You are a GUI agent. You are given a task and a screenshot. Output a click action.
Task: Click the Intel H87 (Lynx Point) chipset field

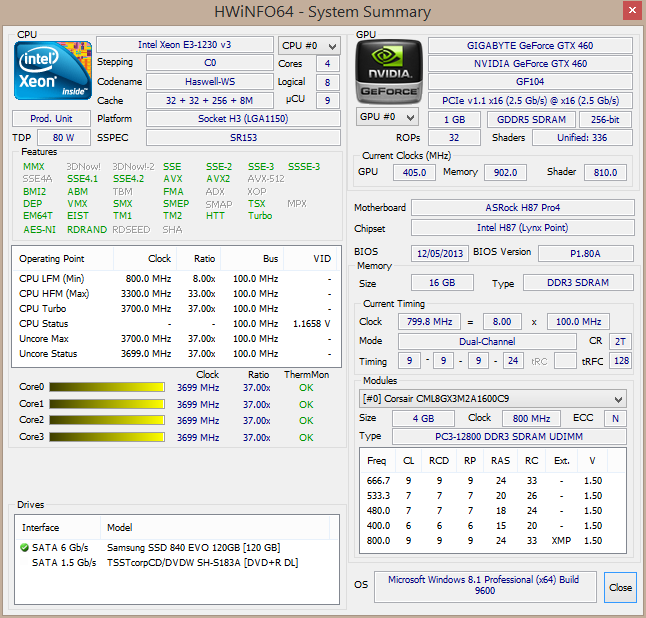[523, 227]
